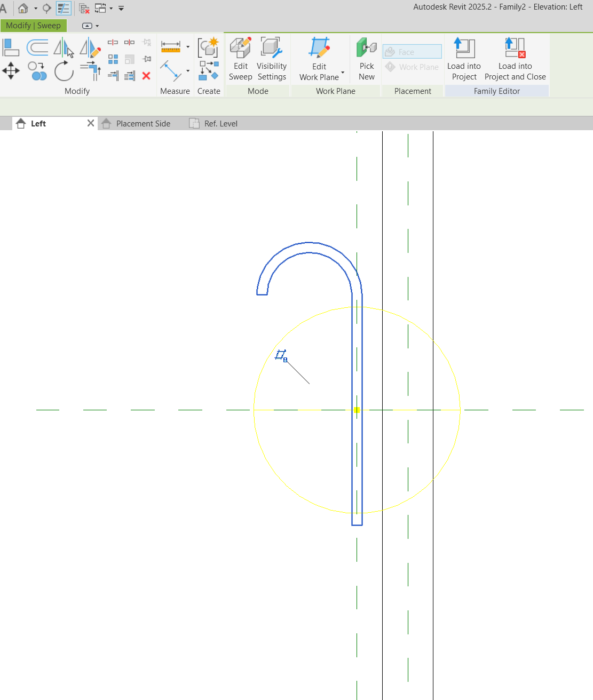Open Customize Quick Access Toolbar dropdown
The image size is (593, 700).
121,9
